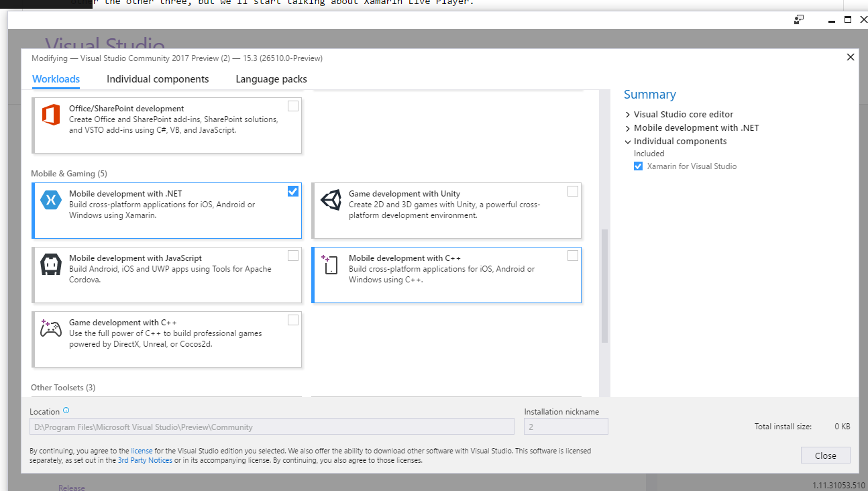Click the Included label under Individual components
This screenshot has width=868, height=491.
click(649, 154)
